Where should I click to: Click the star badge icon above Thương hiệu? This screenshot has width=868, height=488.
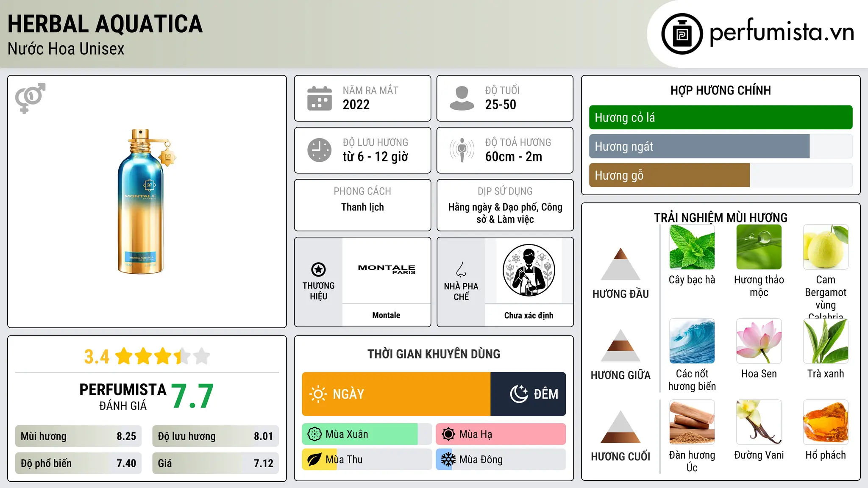click(318, 269)
